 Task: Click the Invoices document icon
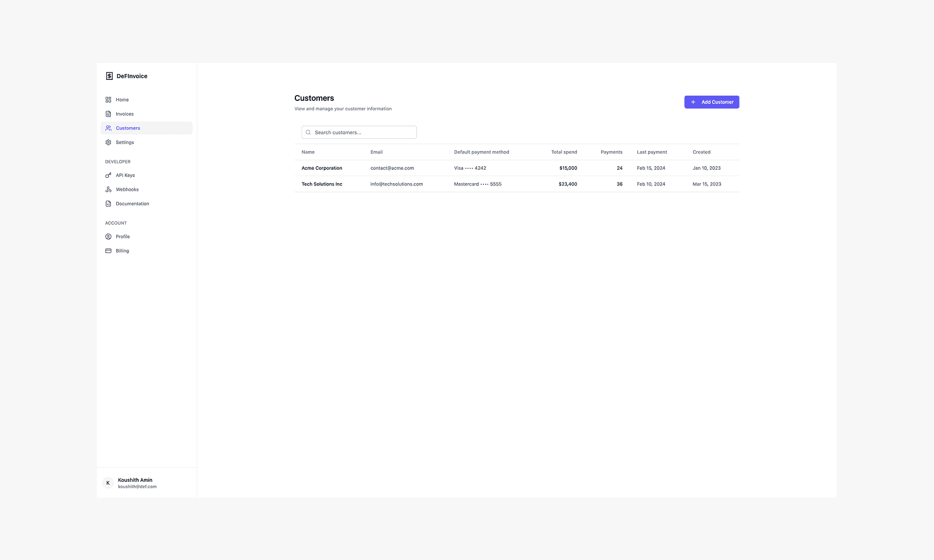tap(109, 114)
